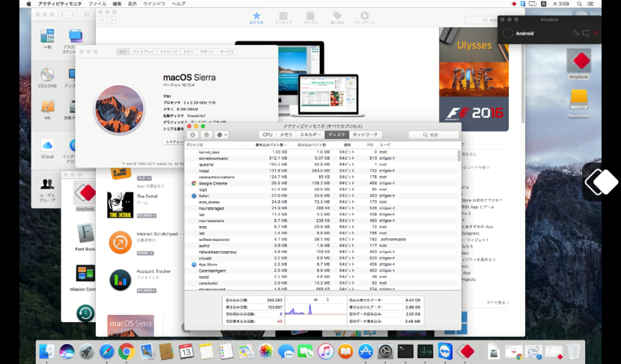Viewport: 621px width, 364px height.
Task: Click the AnyDesk desktop icon
Action: point(578,64)
